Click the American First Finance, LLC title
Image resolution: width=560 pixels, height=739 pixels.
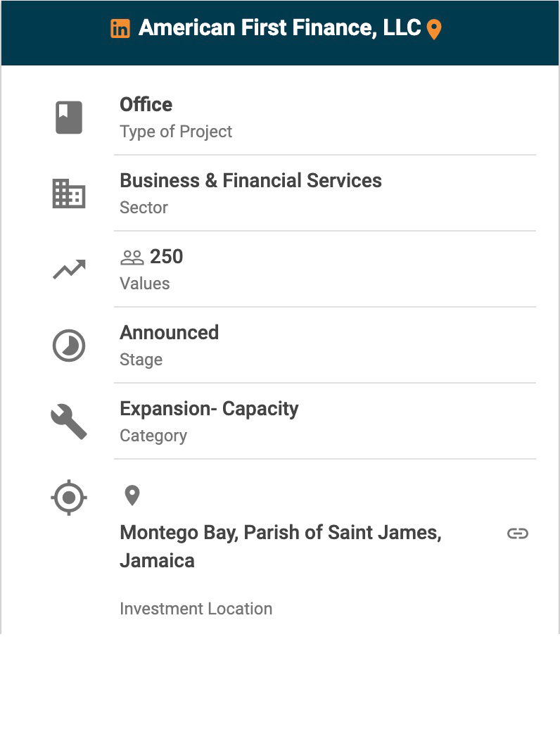click(x=279, y=28)
